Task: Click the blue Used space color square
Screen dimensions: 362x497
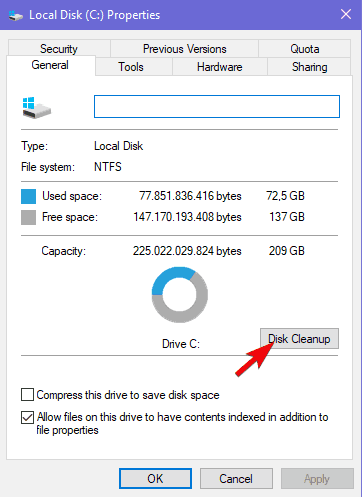Action: 28,196
